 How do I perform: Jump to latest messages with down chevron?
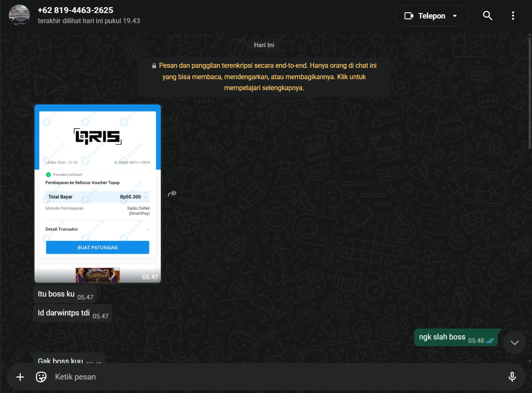pyautogui.click(x=514, y=342)
